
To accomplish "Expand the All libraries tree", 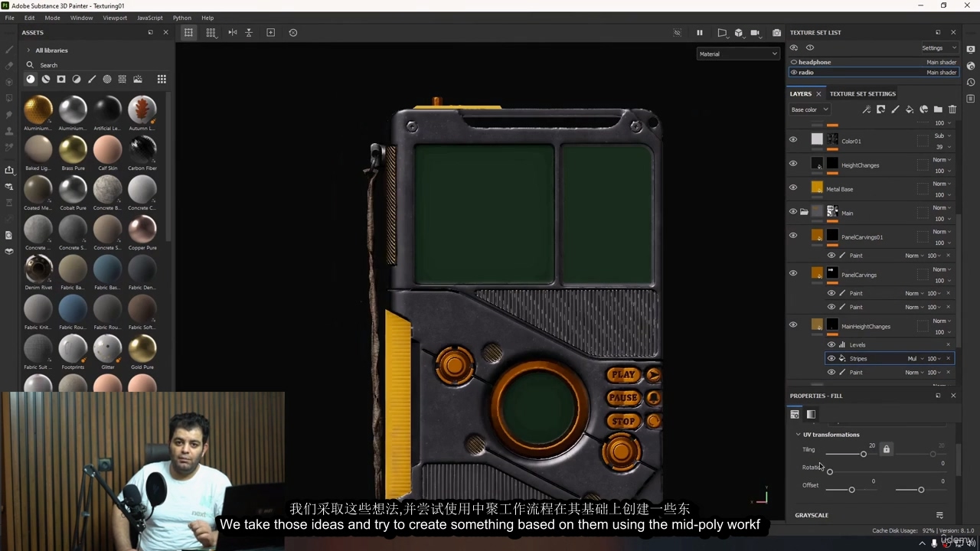I will click(x=28, y=51).
